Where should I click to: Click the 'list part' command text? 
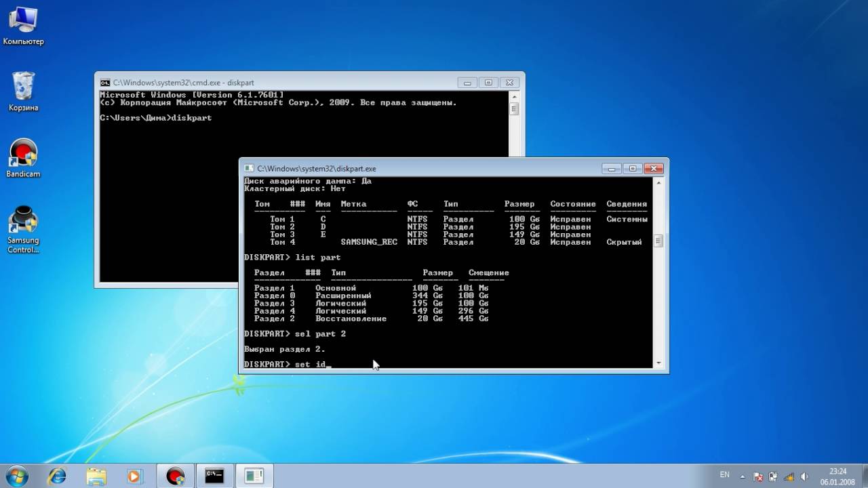(318, 258)
